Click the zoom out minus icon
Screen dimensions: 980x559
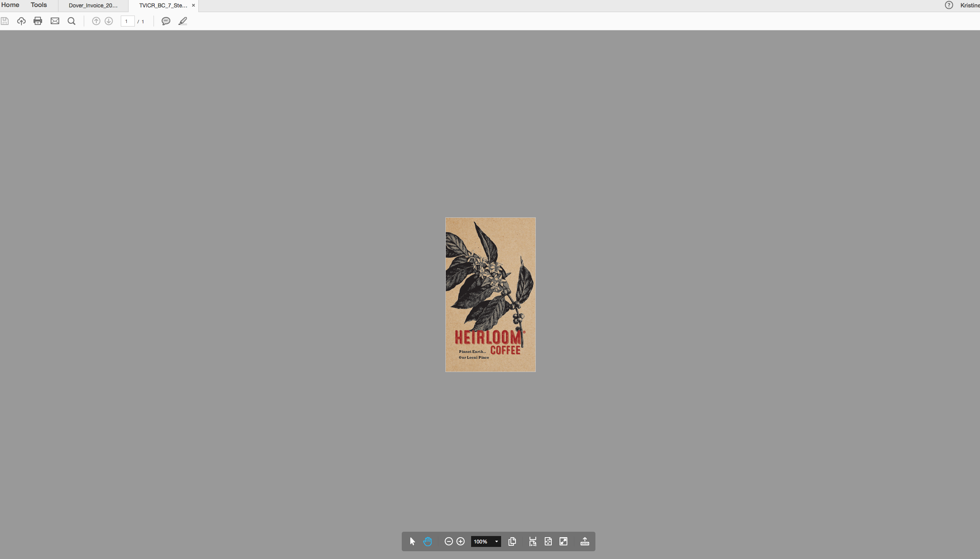pos(449,541)
